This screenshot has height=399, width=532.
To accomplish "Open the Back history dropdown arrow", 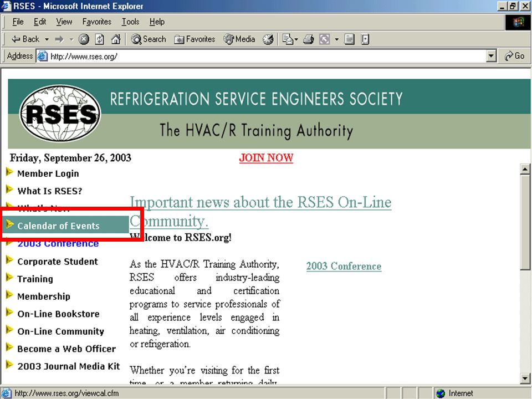I will click(x=47, y=39).
